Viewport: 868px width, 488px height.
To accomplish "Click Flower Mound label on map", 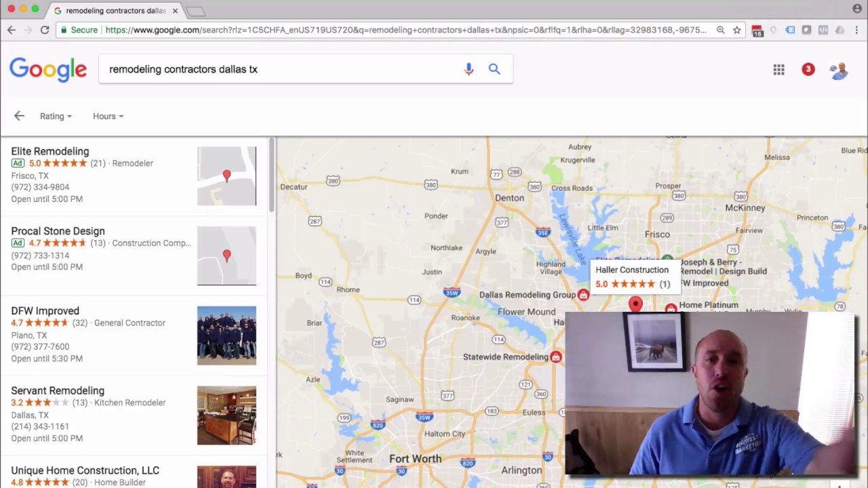I will point(527,312).
